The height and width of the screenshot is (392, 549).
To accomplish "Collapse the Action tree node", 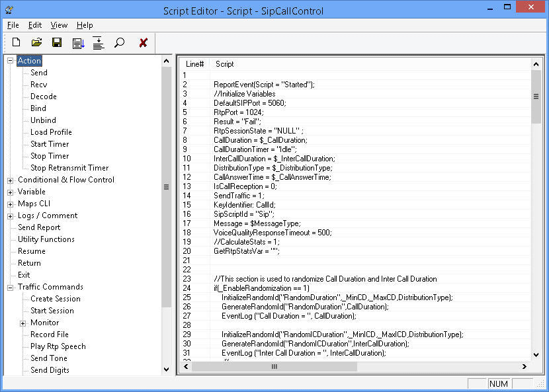I will pyautogui.click(x=10, y=61).
